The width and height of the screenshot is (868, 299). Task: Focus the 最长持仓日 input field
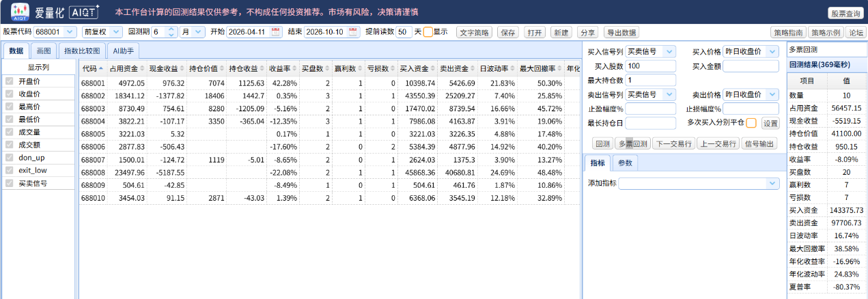coord(650,123)
